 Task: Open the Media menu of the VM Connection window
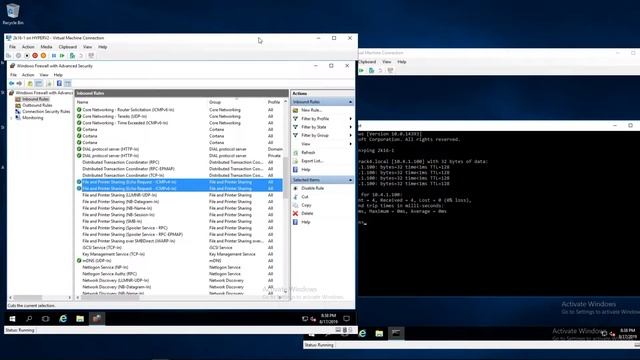coord(46,47)
